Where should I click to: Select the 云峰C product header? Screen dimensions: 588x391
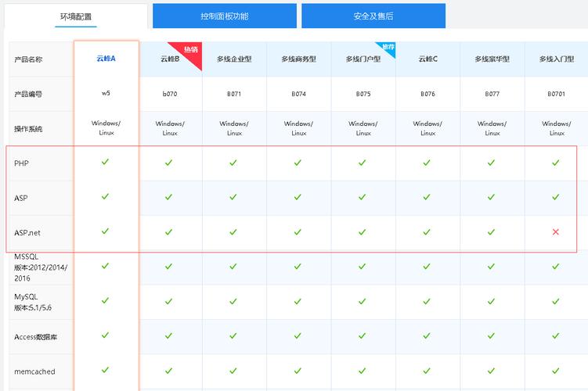pos(427,59)
